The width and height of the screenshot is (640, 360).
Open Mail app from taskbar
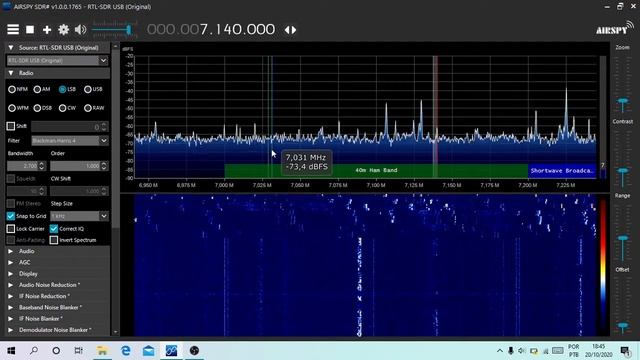pos(149,351)
